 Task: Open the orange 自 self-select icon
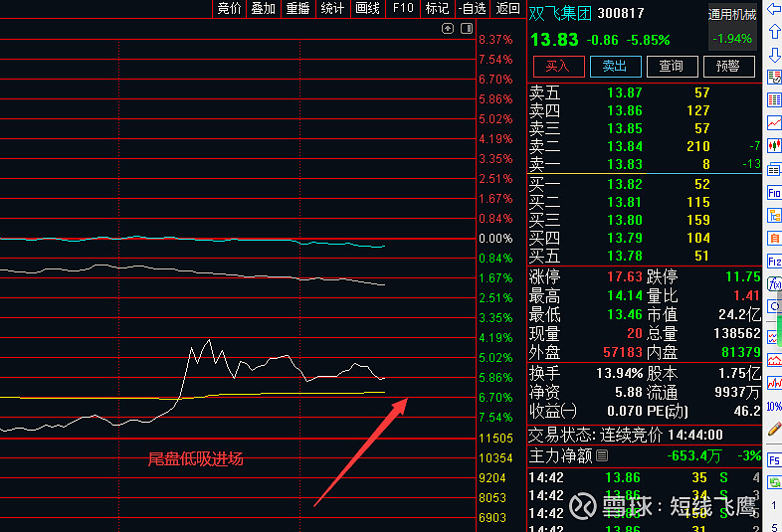[774, 239]
